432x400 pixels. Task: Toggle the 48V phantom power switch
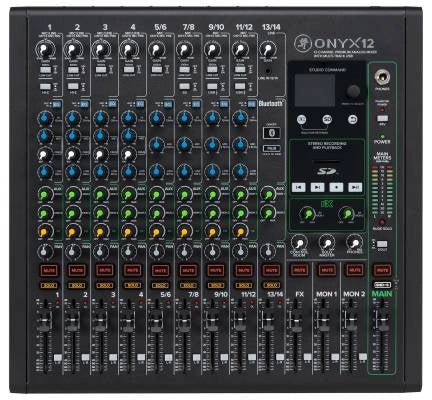382,118
